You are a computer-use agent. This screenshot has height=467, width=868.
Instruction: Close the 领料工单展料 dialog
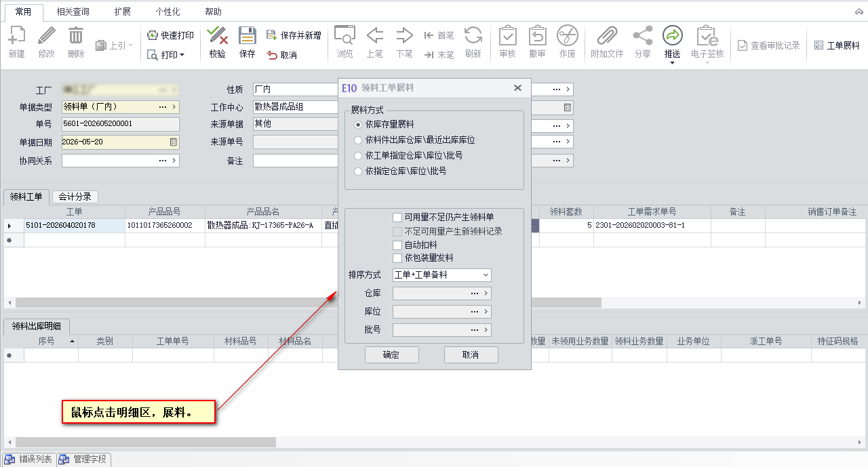(517, 87)
